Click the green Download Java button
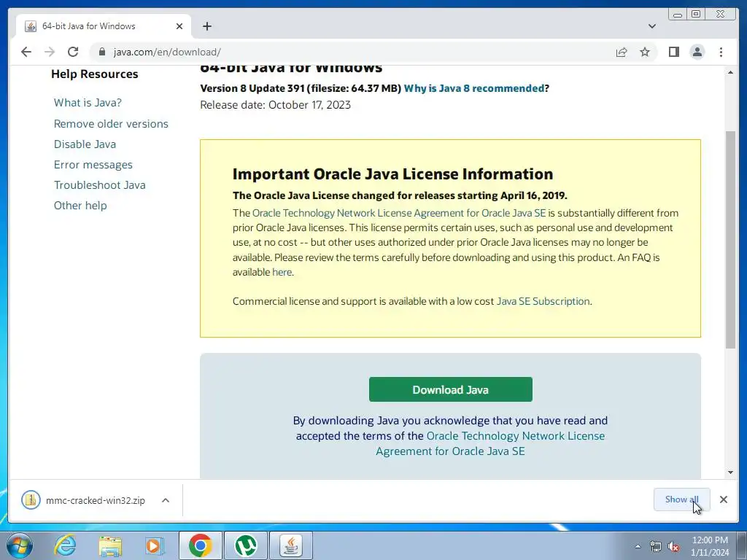 450,389
